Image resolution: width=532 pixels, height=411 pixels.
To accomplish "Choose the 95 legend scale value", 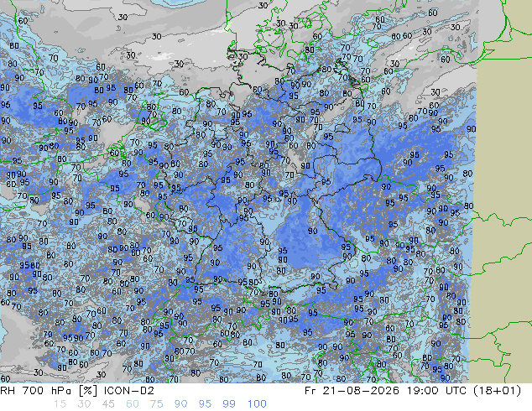I will coord(205,404).
